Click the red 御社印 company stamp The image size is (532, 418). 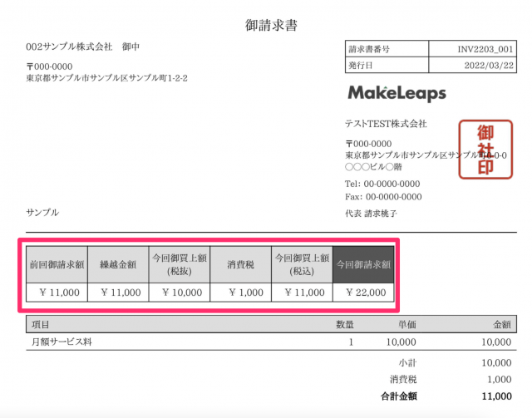(x=484, y=150)
